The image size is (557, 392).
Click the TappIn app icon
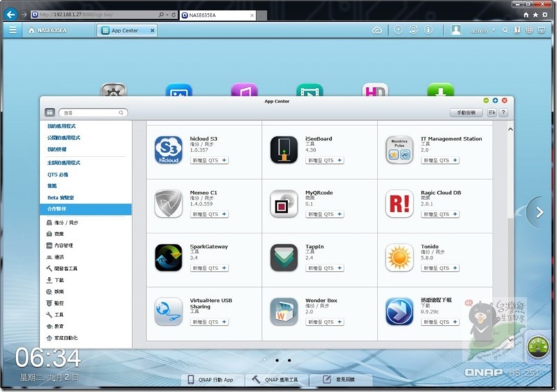click(284, 258)
